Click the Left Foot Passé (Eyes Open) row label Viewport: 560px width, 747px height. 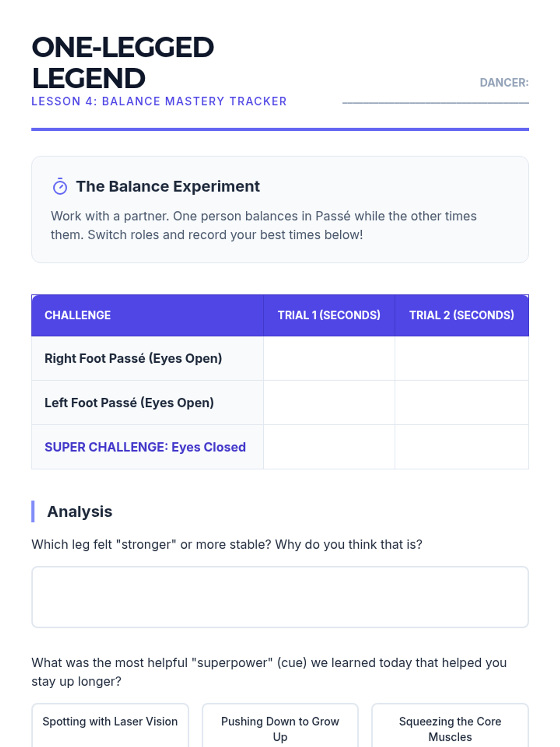click(x=129, y=402)
